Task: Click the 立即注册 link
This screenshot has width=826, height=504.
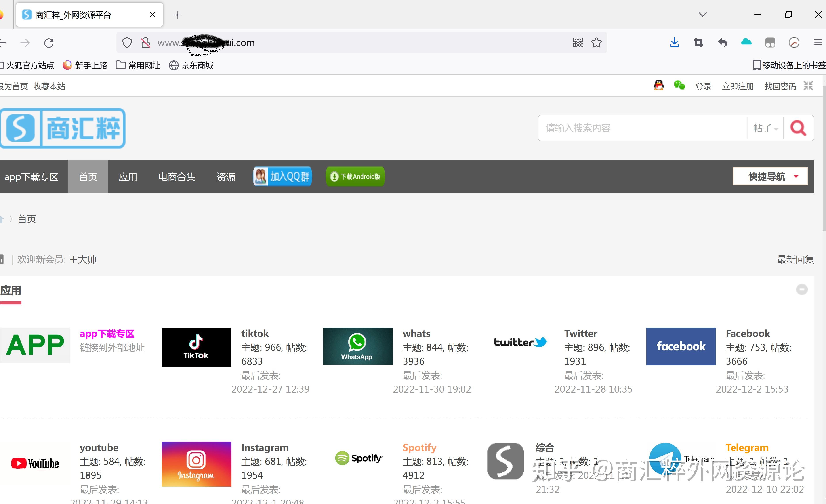Action: (738, 86)
